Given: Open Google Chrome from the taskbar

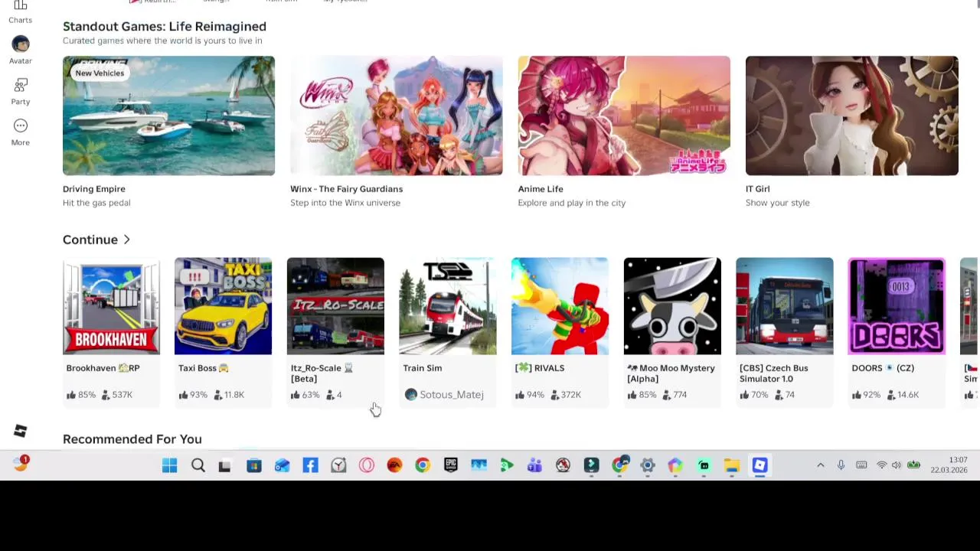Looking at the screenshot, I should tap(423, 465).
